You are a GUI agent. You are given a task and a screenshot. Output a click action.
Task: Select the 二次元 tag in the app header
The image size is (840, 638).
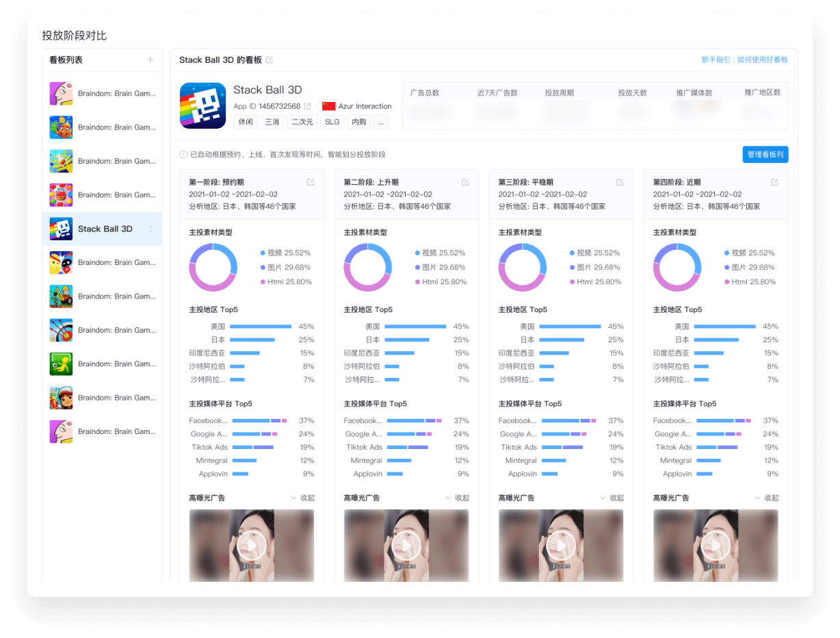[x=302, y=122]
